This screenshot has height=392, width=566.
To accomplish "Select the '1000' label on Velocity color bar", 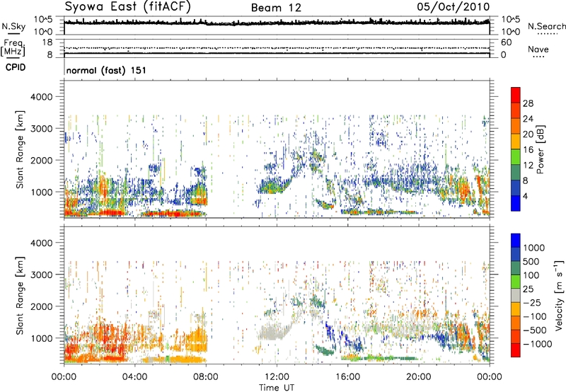I will click(x=534, y=248).
